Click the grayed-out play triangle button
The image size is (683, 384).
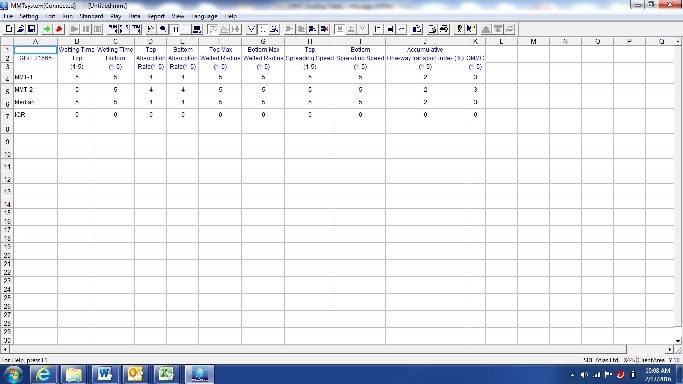tap(74, 29)
